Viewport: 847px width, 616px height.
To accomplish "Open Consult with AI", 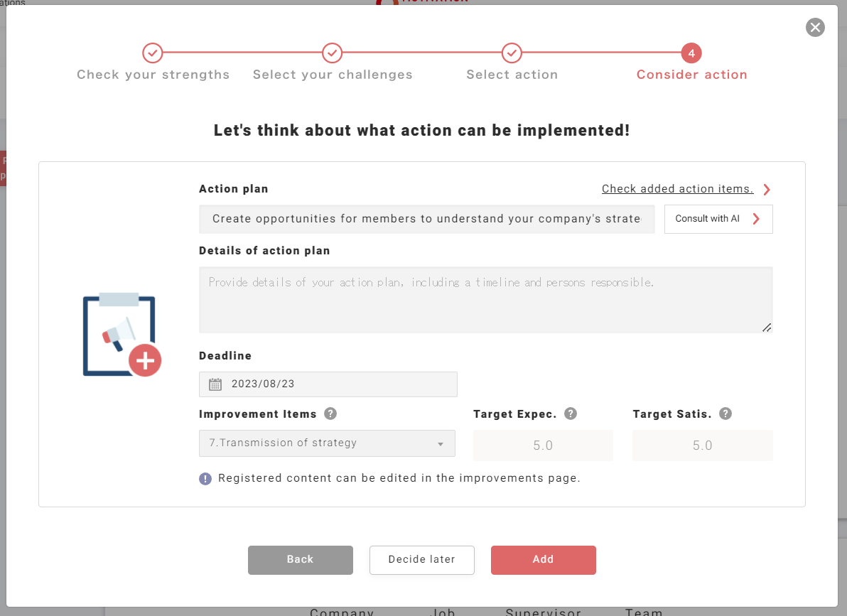I will [718, 219].
